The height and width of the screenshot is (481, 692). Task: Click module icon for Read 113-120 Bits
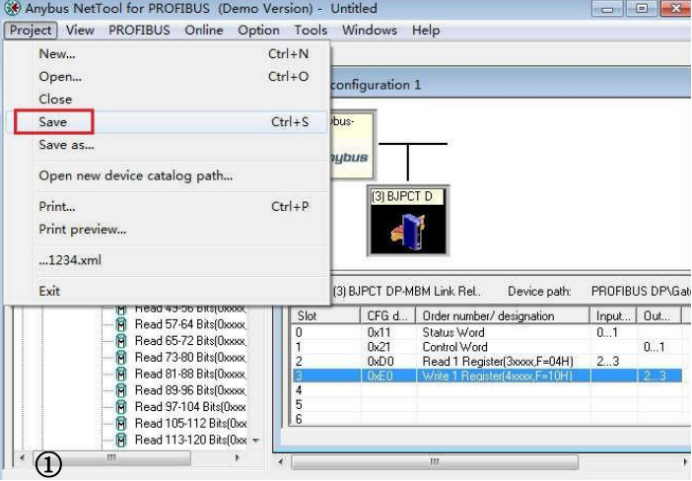pyautogui.click(x=121, y=440)
